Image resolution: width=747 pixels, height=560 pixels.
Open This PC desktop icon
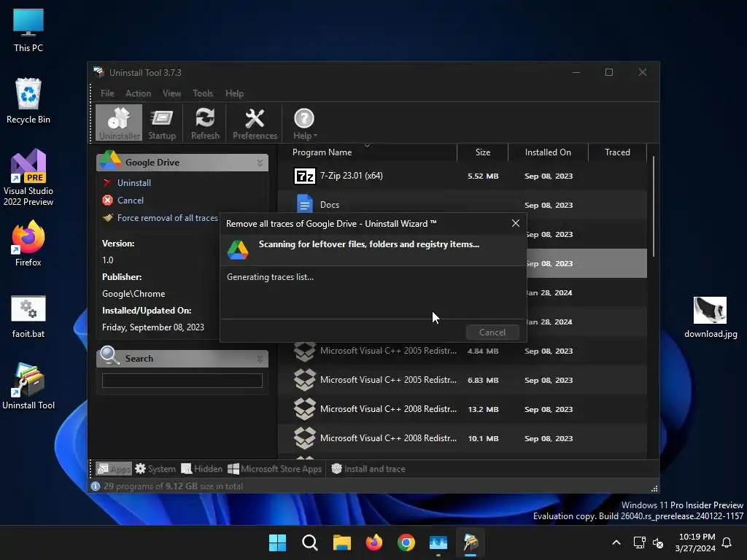(28, 31)
